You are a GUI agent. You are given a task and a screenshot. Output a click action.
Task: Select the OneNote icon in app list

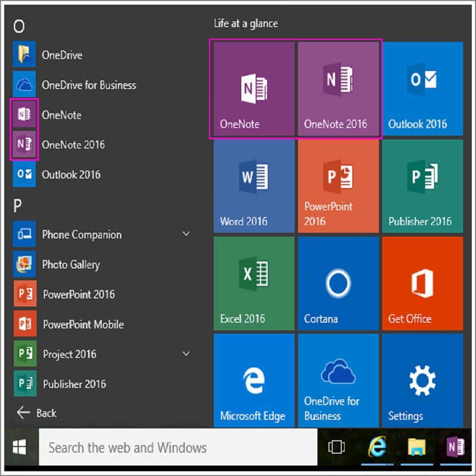pyautogui.click(x=24, y=114)
